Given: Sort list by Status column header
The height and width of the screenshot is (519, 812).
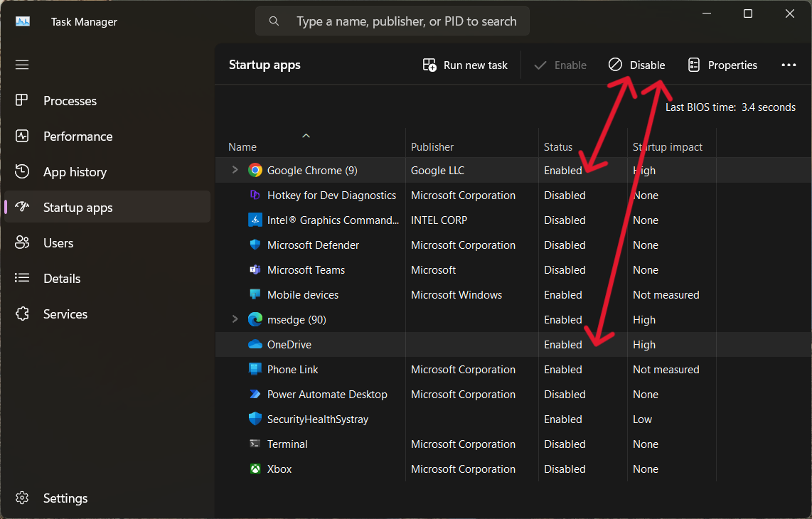Looking at the screenshot, I should tap(558, 147).
